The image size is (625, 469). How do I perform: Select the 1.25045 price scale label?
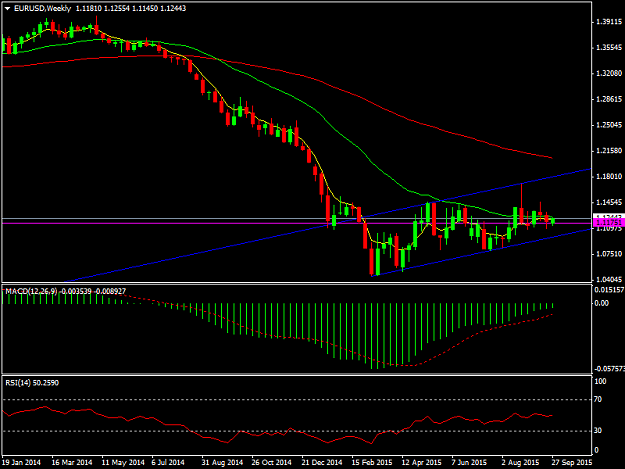coord(609,125)
